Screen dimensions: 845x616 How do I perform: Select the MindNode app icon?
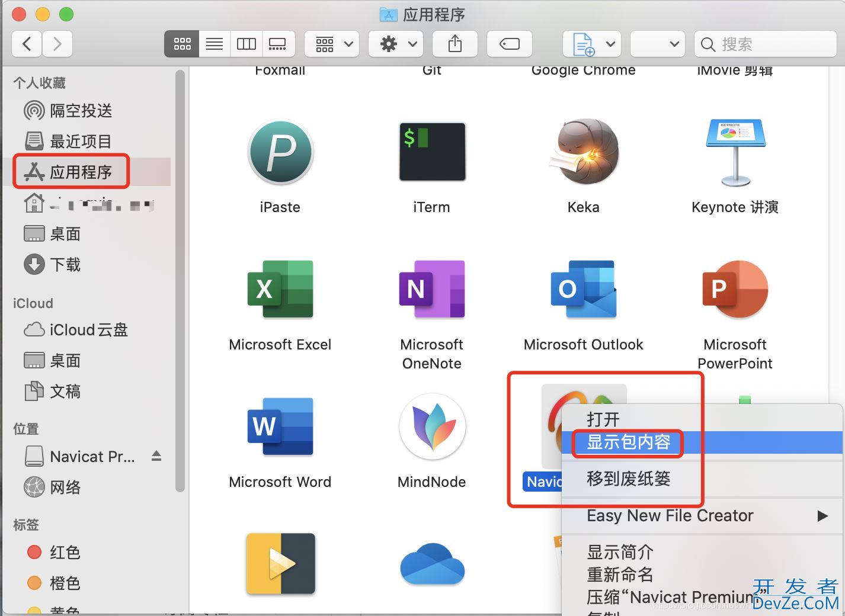click(x=432, y=427)
